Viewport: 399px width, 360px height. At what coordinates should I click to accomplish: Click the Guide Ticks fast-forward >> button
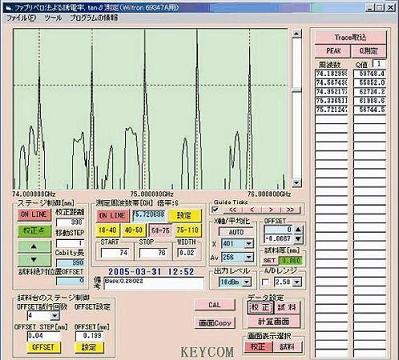[x=290, y=210]
